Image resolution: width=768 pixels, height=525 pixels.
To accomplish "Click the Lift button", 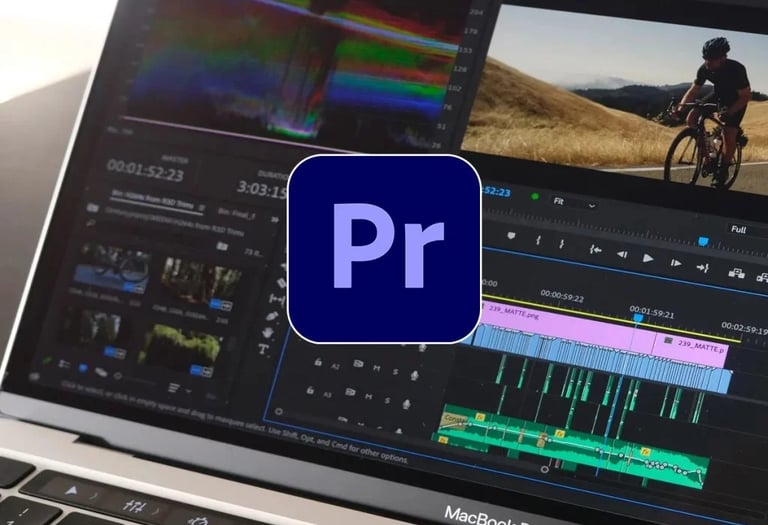I will pos(736,273).
